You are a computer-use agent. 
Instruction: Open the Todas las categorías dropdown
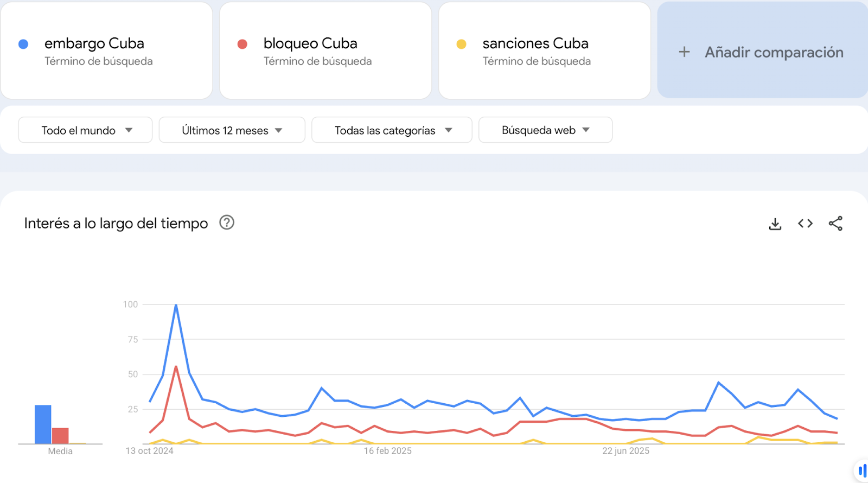[392, 130]
